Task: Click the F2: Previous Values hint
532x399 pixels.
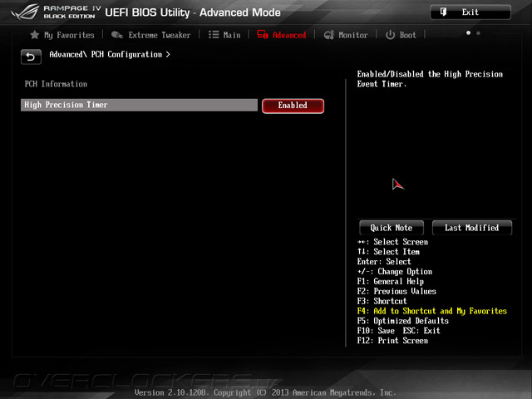Action: click(397, 291)
